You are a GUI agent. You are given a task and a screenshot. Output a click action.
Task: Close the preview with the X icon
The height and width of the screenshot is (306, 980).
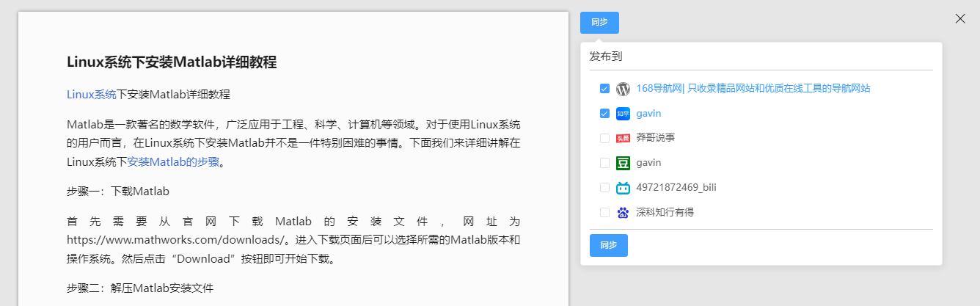coord(960,19)
